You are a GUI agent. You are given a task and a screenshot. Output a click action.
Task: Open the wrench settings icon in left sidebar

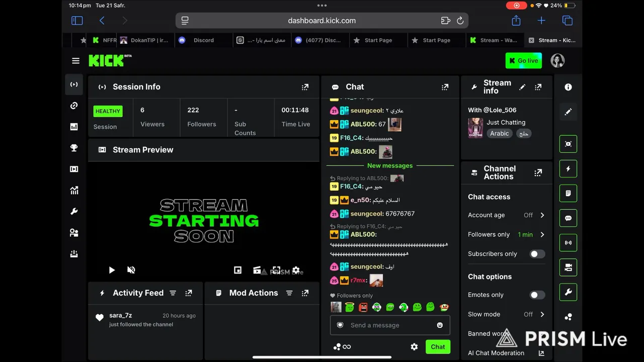click(74, 212)
